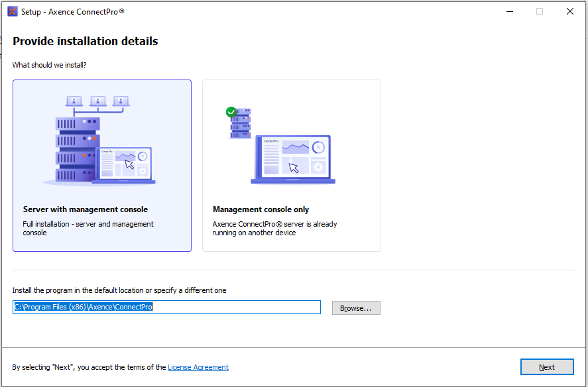Image resolution: width=588 pixels, height=387 pixels.
Task: Click the gear icon on the right laptop screen
Action: [x=318, y=167]
